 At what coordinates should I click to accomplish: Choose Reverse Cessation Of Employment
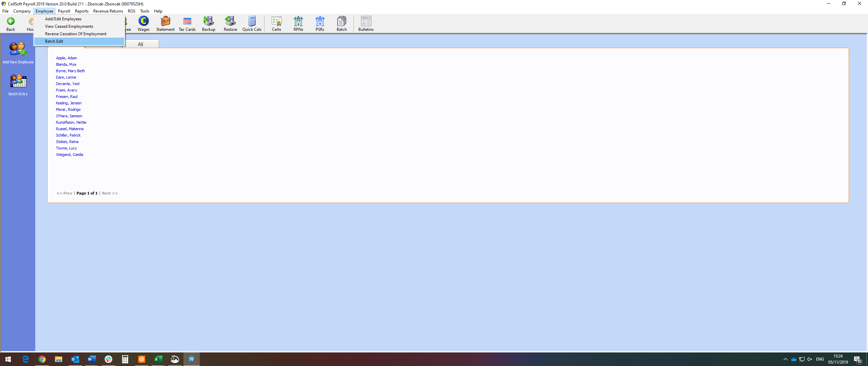[x=76, y=34]
